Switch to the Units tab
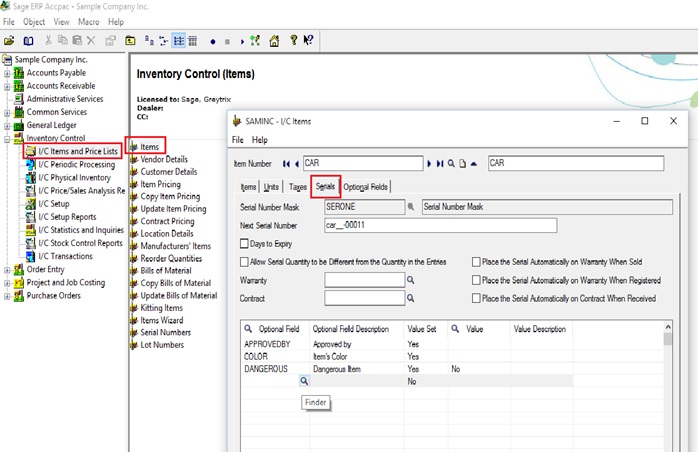Viewport: 698px width, 452px height. tap(271, 187)
